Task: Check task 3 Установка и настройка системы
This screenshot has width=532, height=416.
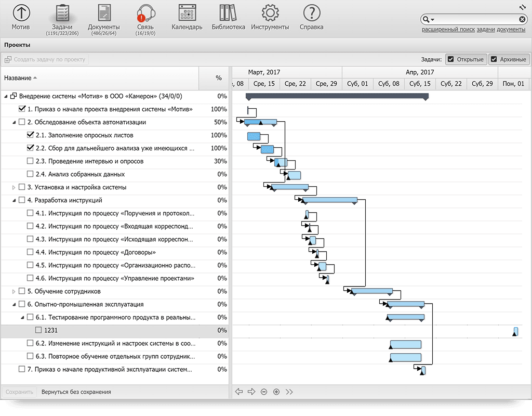Action: [22, 187]
